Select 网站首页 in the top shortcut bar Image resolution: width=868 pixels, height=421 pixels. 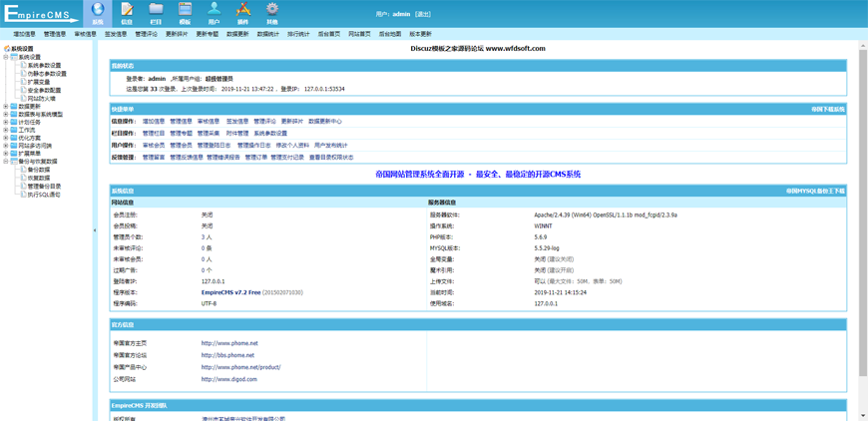point(359,34)
